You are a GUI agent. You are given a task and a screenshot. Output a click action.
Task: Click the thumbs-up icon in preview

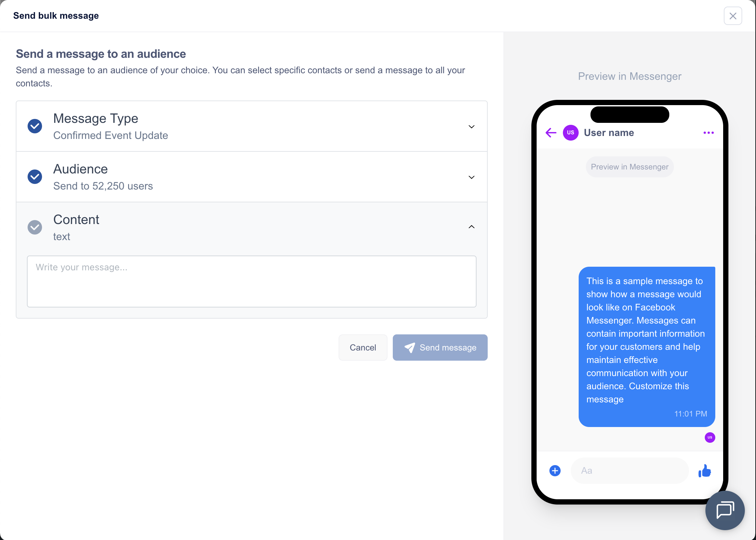click(x=704, y=470)
